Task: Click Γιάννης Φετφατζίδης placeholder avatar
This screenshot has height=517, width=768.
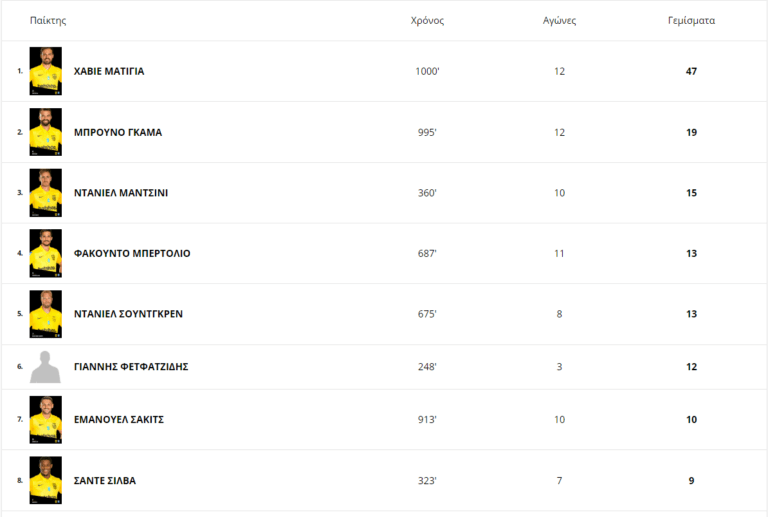Action: [x=46, y=367]
